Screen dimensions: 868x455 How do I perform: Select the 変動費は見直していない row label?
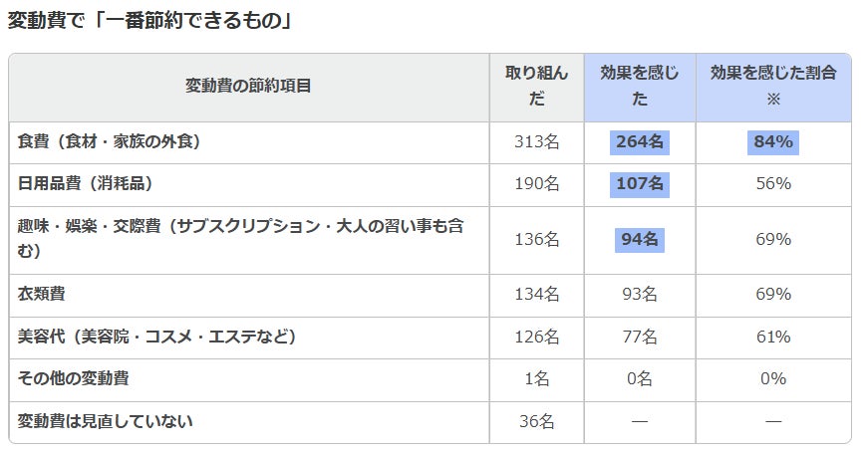(x=105, y=421)
